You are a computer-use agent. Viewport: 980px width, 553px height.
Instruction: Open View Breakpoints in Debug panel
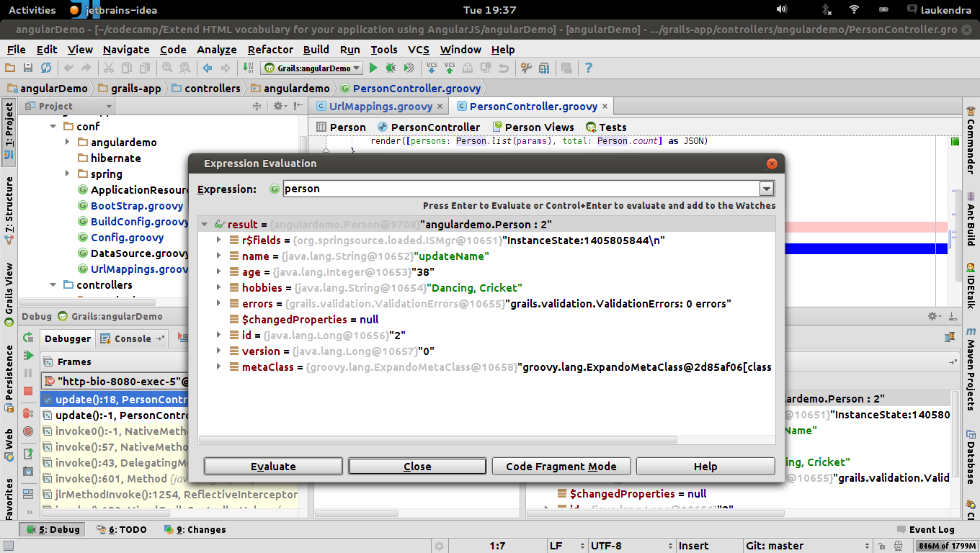(28, 413)
